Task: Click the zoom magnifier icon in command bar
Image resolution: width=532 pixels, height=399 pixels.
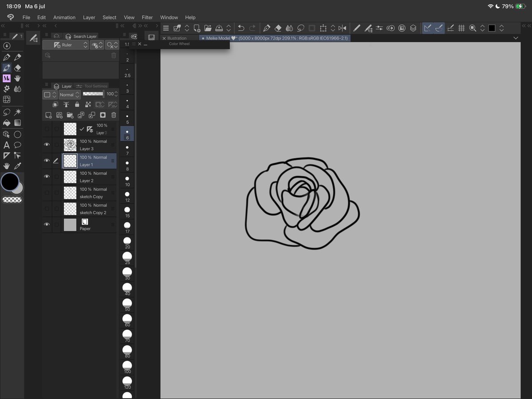Action: coord(473,28)
